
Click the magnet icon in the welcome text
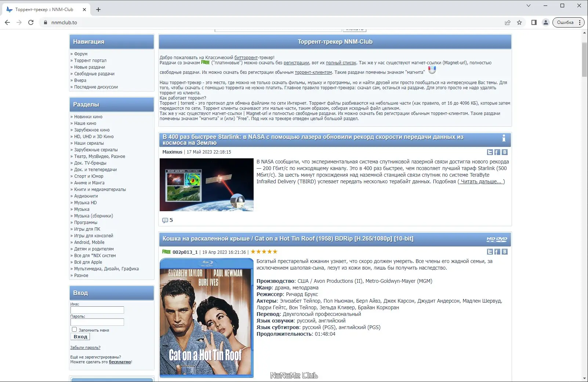[432, 70]
